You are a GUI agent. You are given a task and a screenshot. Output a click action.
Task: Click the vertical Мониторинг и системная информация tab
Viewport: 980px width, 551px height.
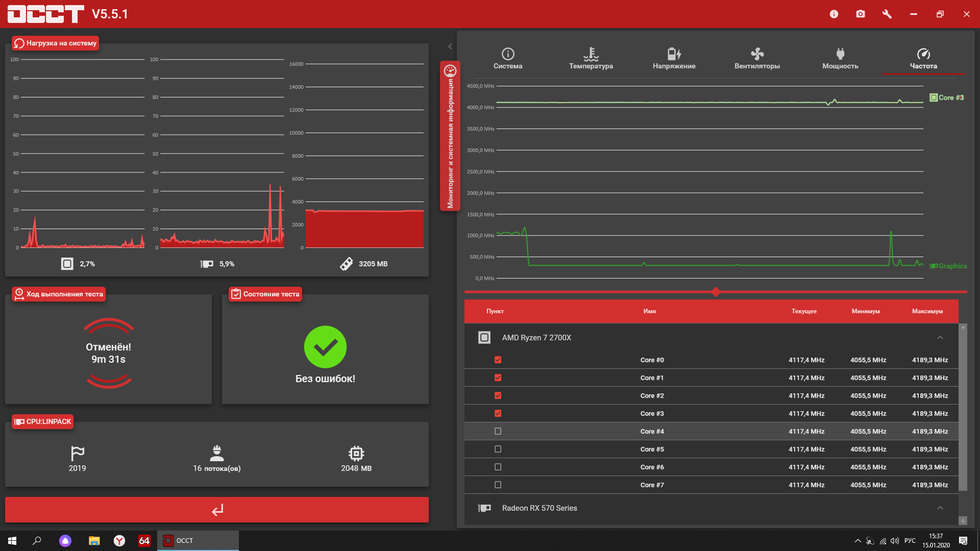coord(450,136)
